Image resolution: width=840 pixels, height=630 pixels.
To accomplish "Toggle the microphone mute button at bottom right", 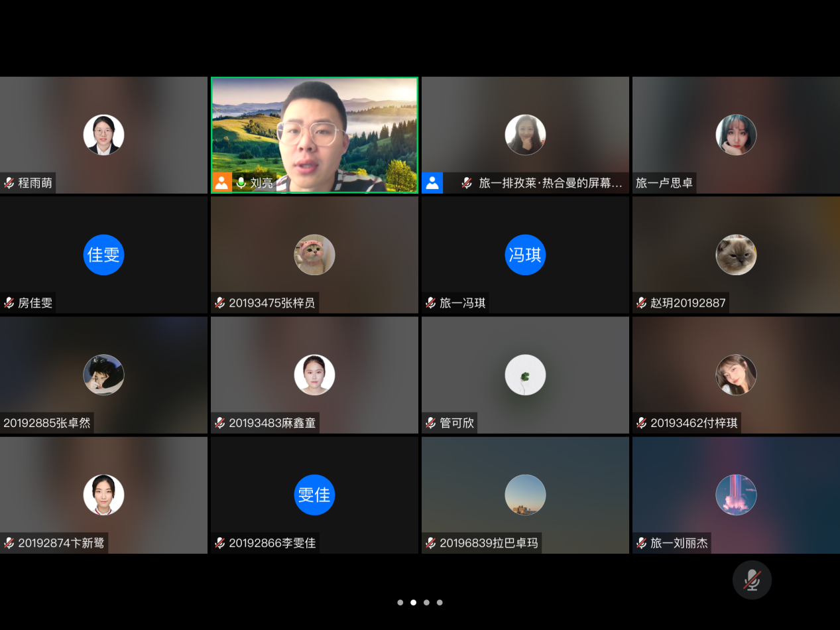I will pyautogui.click(x=751, y=580).
